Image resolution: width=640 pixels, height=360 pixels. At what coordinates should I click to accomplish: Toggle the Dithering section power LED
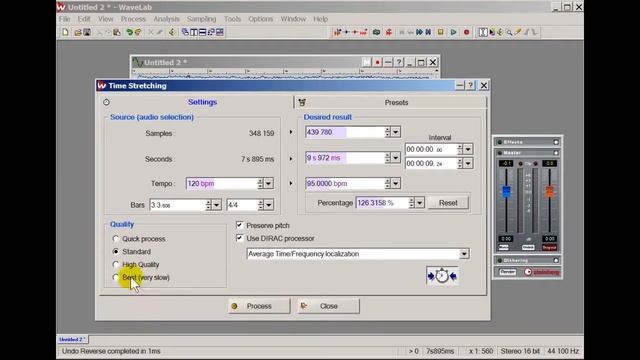[x=499, y=260]
